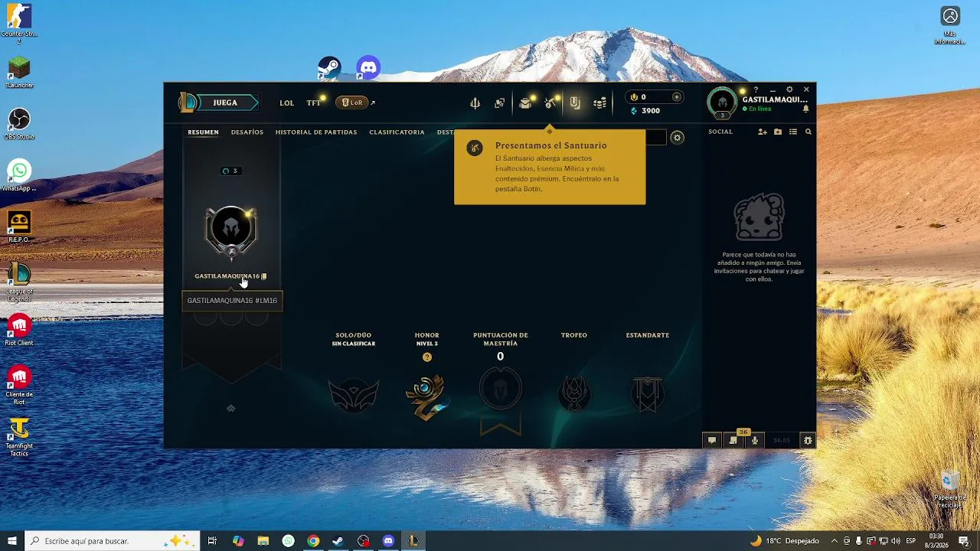Copy name icon next to GASTILAMAQUINA16
The image size is (980, 551).
click(264, 276)
